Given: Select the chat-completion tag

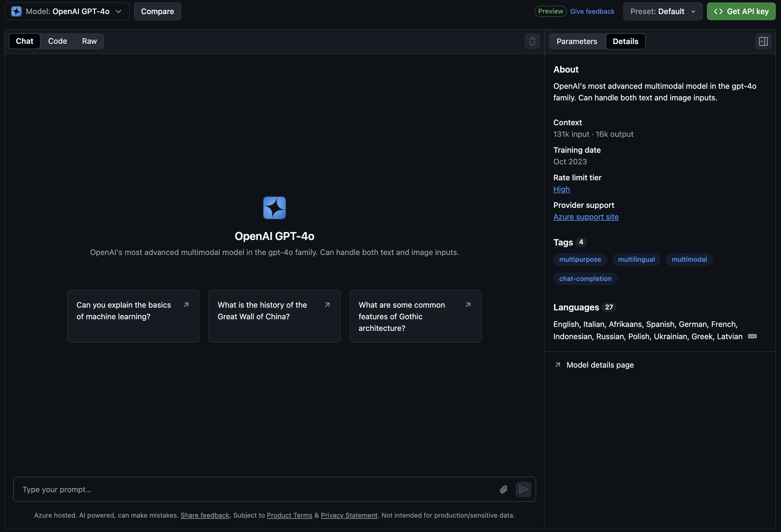Looking at the screenshot, I should (x=585, y=279).
